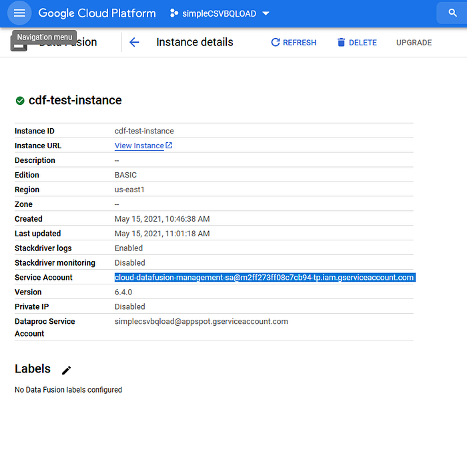Click the Region value us-east1
The width and height of the screenshot is (467, 476).
coord(129,190)
